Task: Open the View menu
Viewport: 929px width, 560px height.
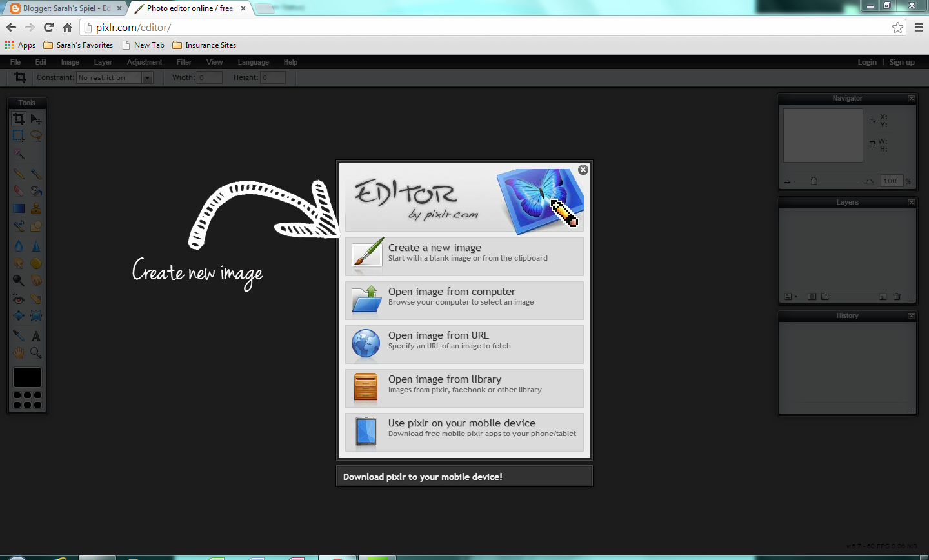Action: coord(215,62)
